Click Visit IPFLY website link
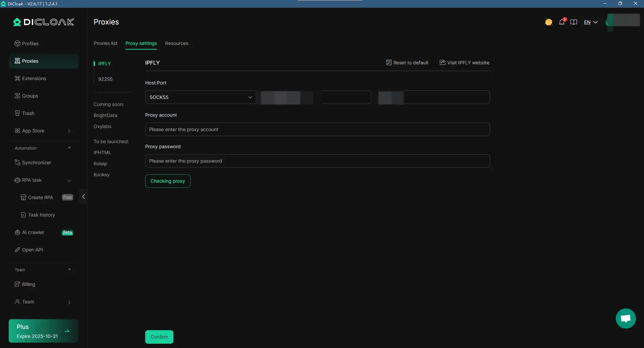The image size is (644, 348). 465,63
